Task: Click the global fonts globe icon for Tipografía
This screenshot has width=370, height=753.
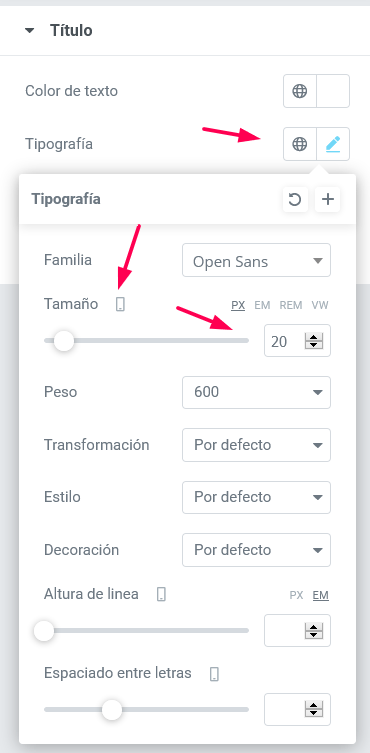Action: [300, 144]
